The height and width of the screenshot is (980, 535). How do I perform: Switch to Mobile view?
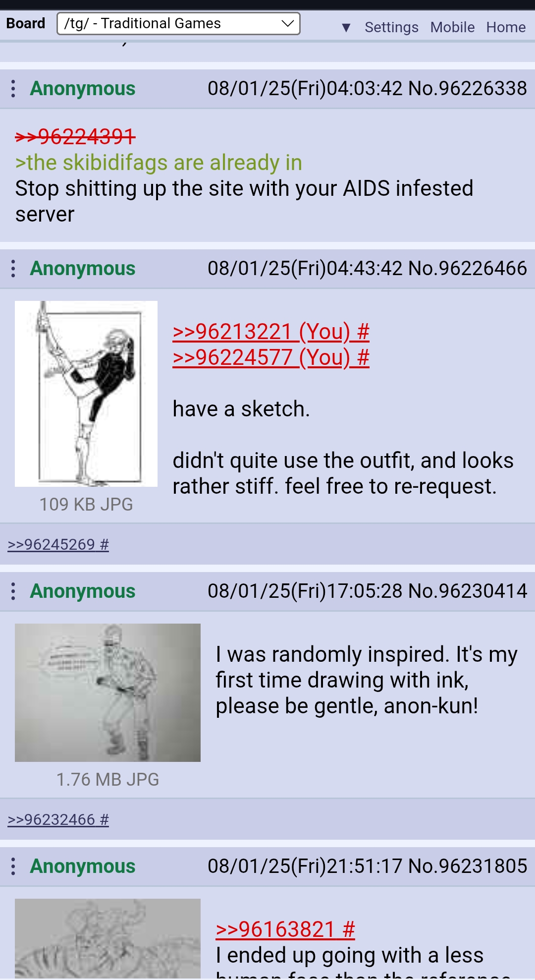tap(452, 27)
